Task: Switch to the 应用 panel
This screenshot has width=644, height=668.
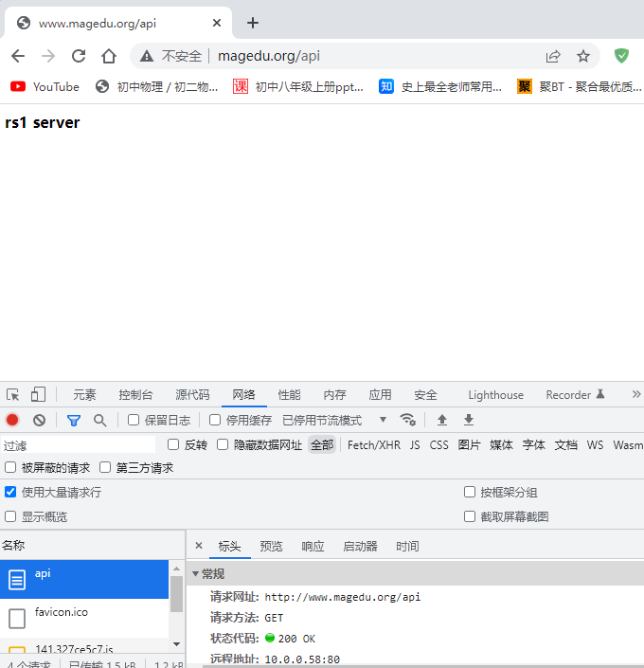Action: [x=380, y=395]
